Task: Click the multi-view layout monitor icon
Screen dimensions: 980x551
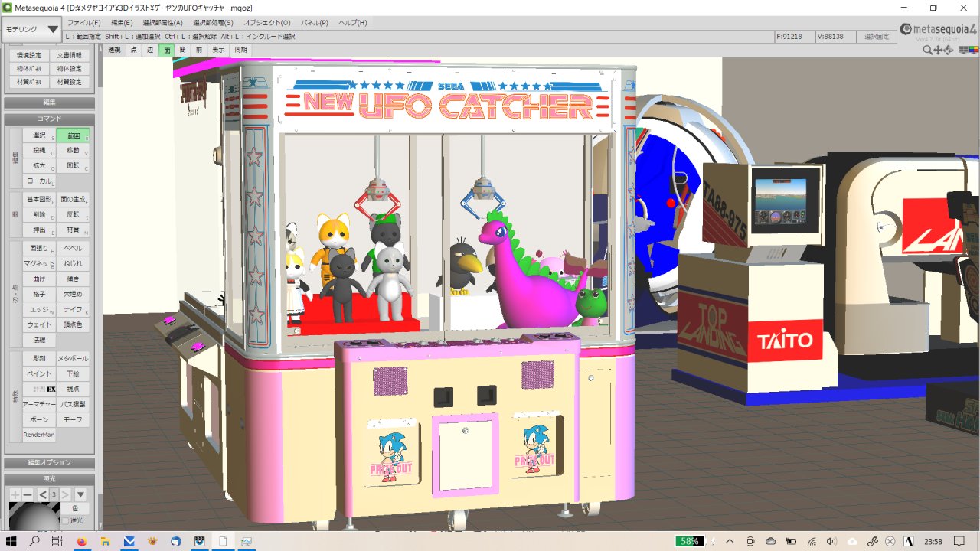Action: pyautogui.click(x=962, y=51)
